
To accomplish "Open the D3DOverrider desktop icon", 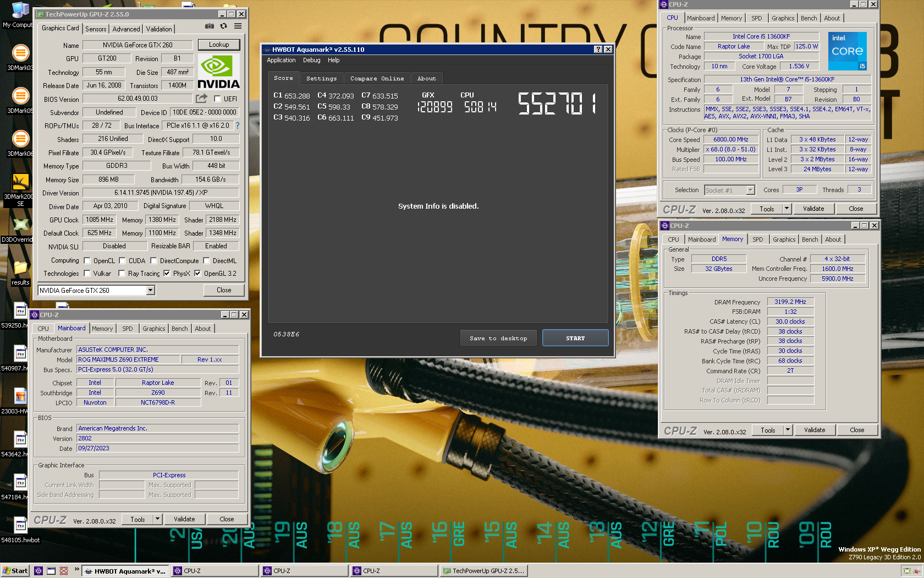I will (x=20, y=225).
